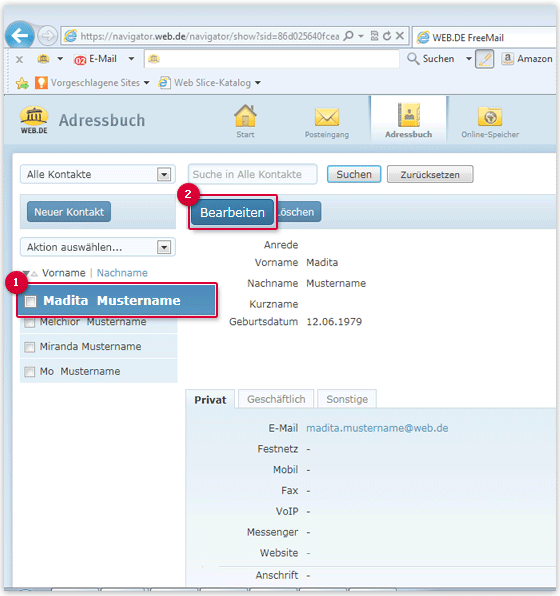
Task: Select contact Mo Mustername
Action: click(80, 371)
